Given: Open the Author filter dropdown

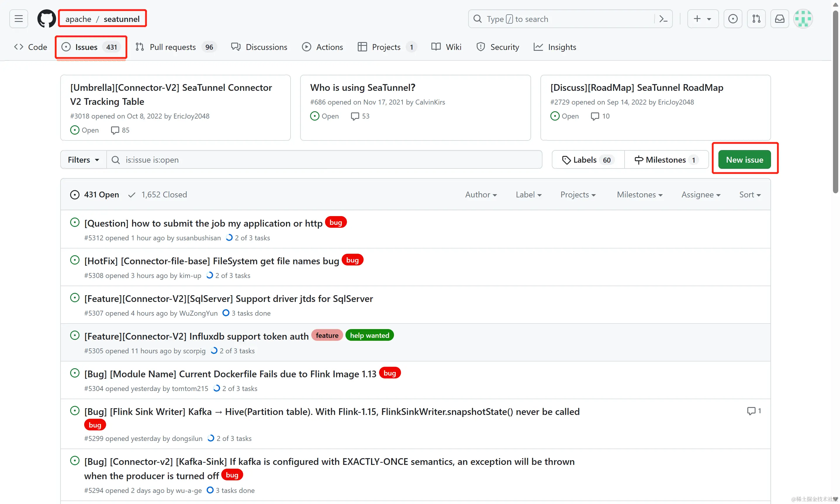Looking at the screenshot, I should (481, 194).
